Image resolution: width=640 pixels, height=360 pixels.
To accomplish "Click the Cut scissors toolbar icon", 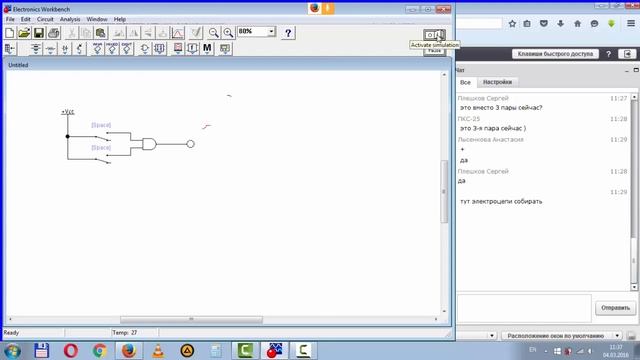I will [71, 33].
